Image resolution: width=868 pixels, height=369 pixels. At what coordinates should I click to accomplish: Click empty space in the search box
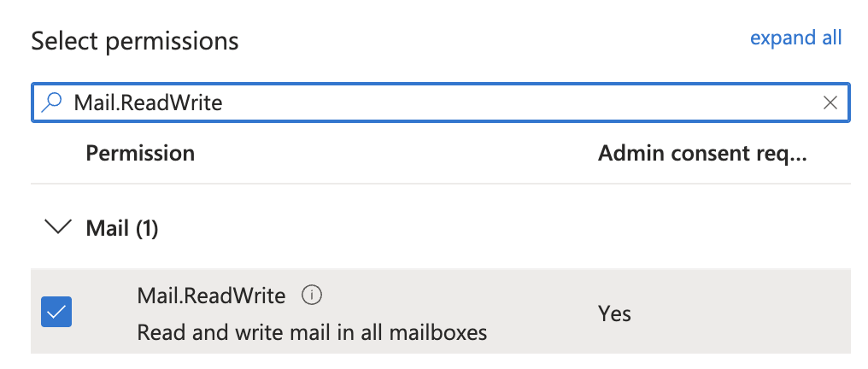[x=513, y=103]
